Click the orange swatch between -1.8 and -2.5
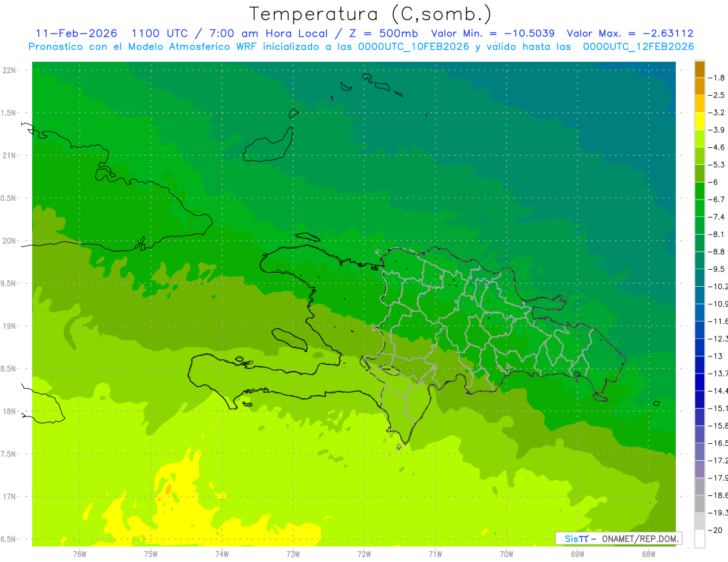Viewport: 728px width, 562px height. pos(699,87)
